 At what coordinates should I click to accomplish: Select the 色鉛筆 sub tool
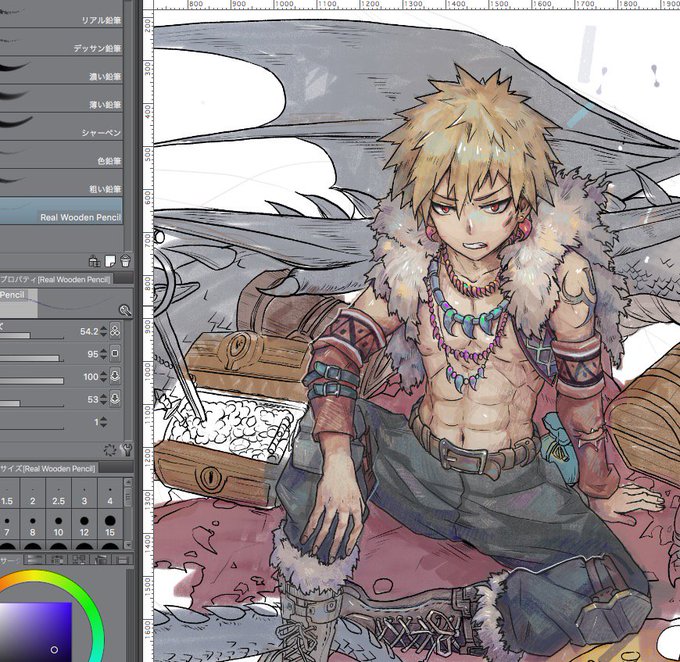tap(61, 155)
